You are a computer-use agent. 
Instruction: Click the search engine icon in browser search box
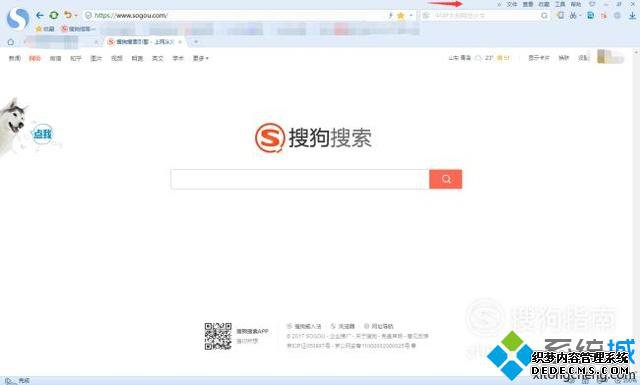coord(426,16)
